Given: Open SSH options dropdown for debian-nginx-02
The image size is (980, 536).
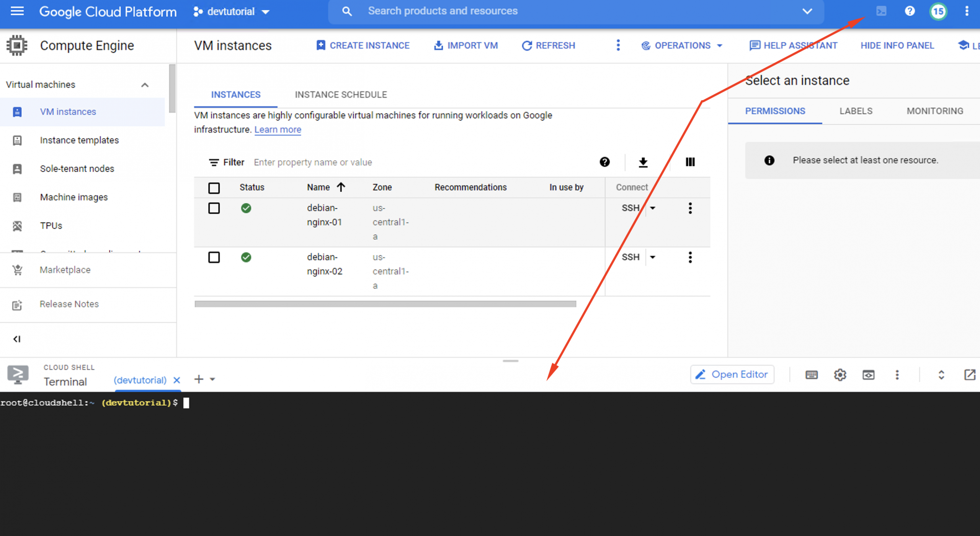Looking at the screenshot, I should pyautogui.click(x=653, y=257).
